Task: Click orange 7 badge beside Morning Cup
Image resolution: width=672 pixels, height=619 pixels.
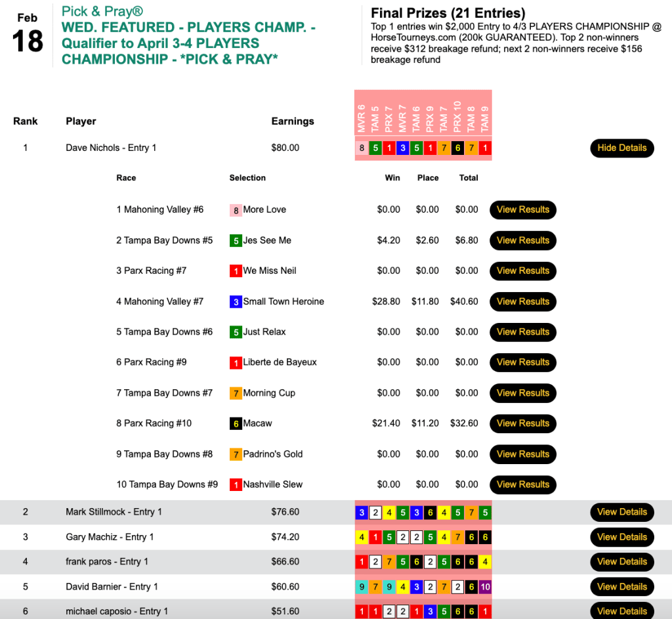Action: pyautogui.click(x=236, y=393)
